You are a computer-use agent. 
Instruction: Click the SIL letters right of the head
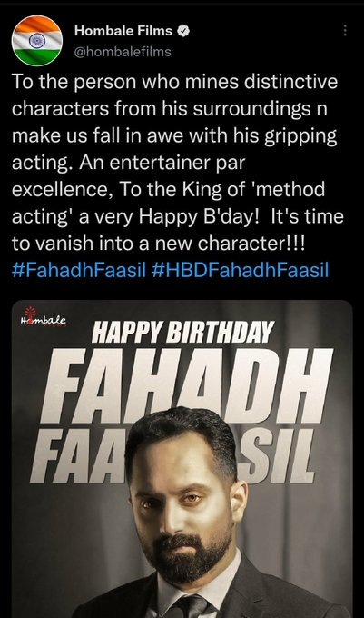click(278, 455)
